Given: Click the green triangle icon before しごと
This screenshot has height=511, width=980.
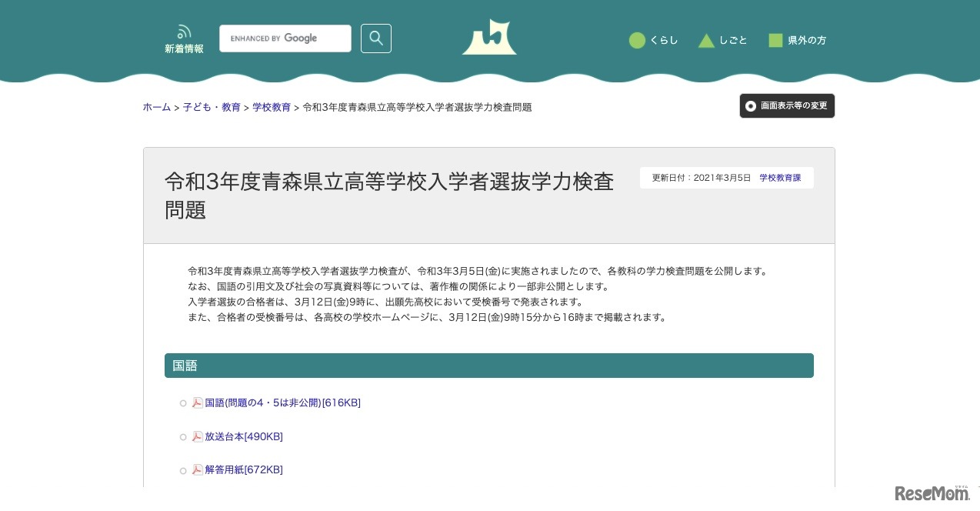Looking at the screenshot, I should (x=706, y=40).
